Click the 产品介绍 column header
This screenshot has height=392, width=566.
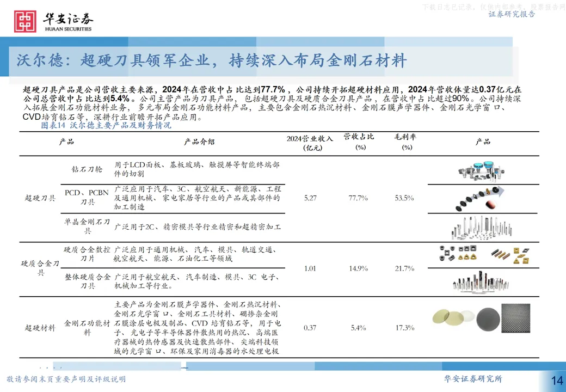[x=199, y=142]
